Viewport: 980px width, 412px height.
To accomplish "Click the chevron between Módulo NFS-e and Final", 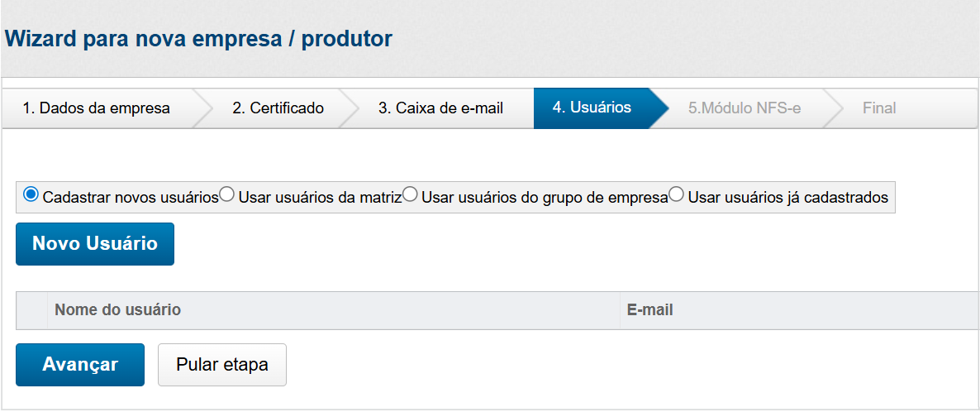I will pyautogui.click(x=833, y=108).
